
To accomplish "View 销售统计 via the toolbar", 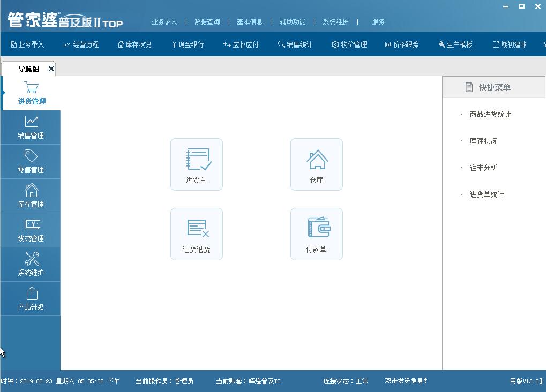I will 296,44.
